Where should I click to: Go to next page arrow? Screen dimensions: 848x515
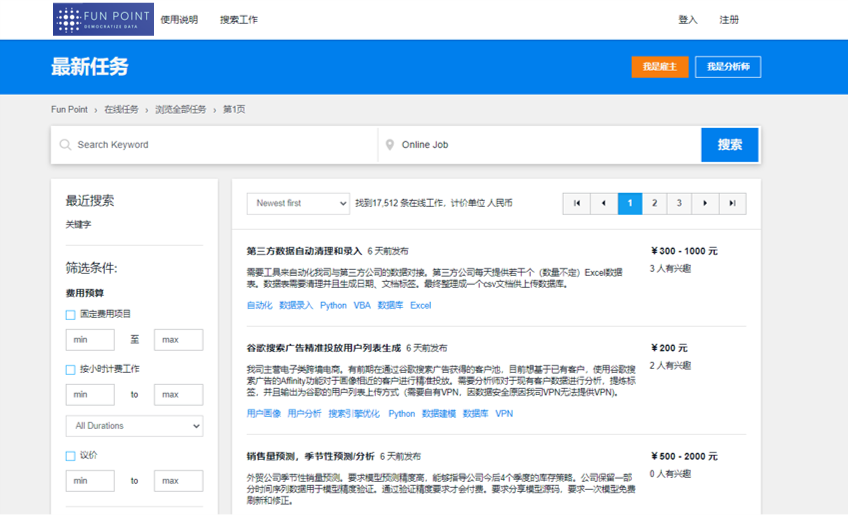(705, 203)
